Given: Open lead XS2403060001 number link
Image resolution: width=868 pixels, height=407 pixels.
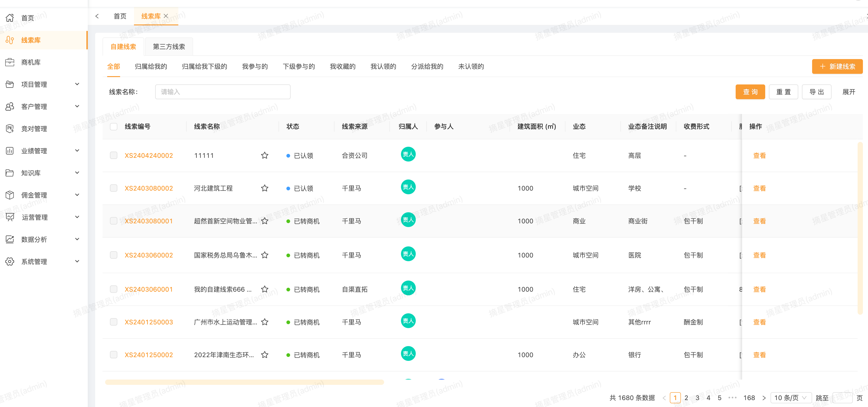Looking at the screenshot, I should pyautogui.click(x=149, y=289).
